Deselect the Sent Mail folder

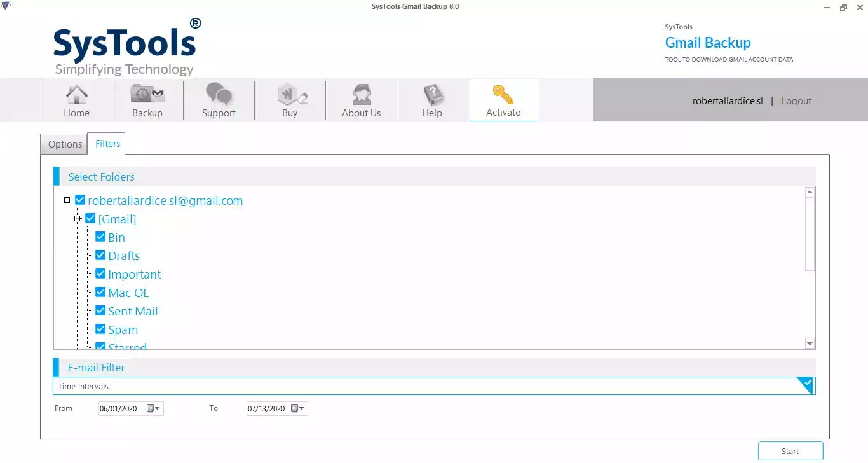coord(100,310)
